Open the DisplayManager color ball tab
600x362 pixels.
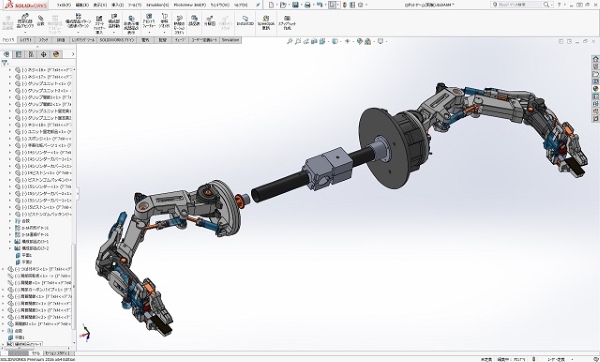[x=56, y=54]
